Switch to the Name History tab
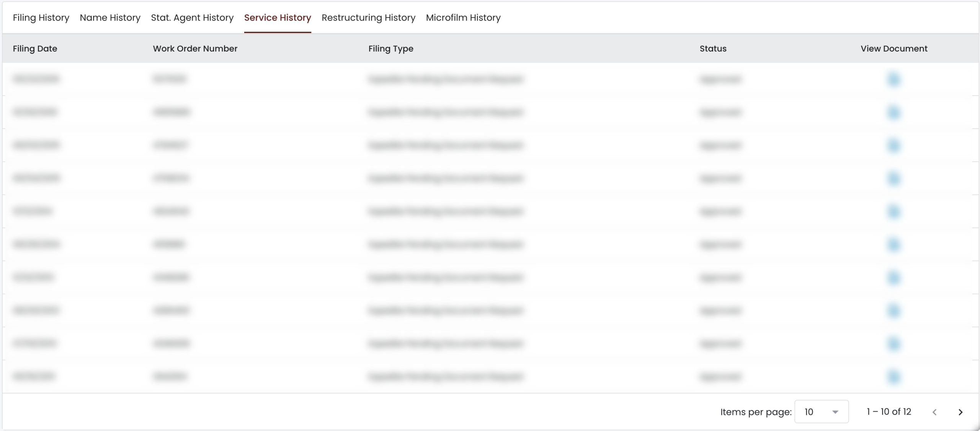The image size is (980, 431). pyautogui.click(x=110, y=18)
